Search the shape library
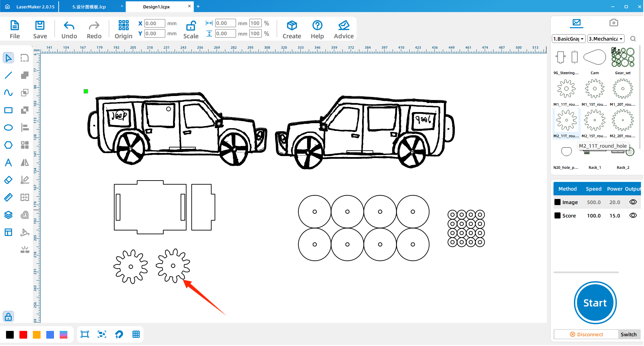This screenshot has width=644, height=346. [633, 39]
